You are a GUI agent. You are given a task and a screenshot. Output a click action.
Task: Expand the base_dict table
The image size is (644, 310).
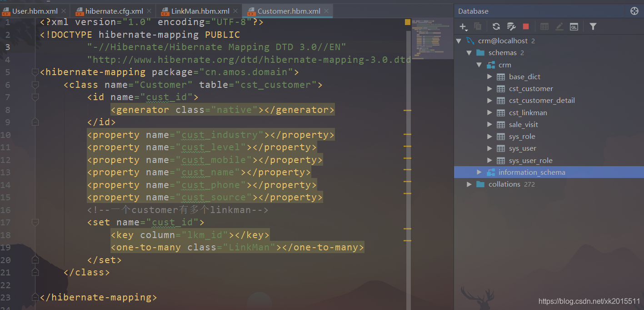(489, 77)
